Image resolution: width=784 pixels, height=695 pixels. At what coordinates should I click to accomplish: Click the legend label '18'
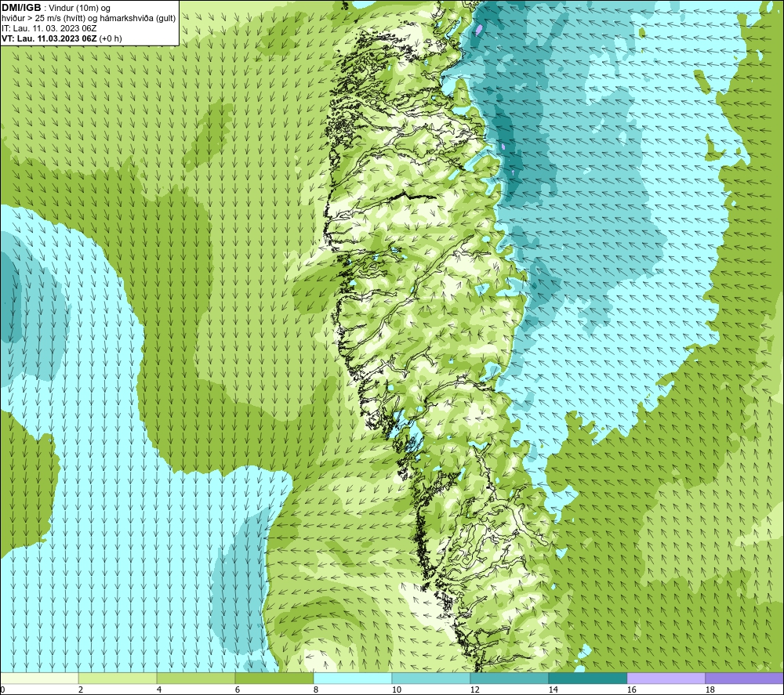click(710, 690)
